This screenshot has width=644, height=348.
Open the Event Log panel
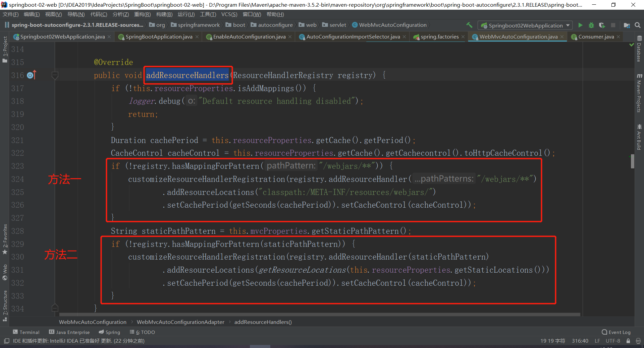[616, 332]
